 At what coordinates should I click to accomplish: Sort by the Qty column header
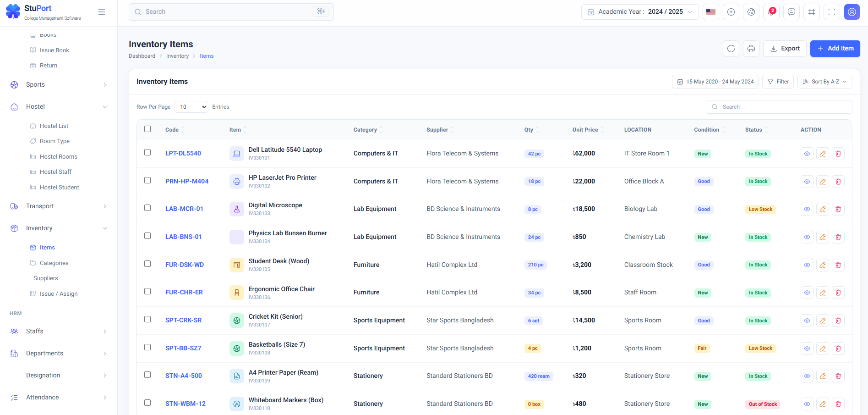coord(531,130)
